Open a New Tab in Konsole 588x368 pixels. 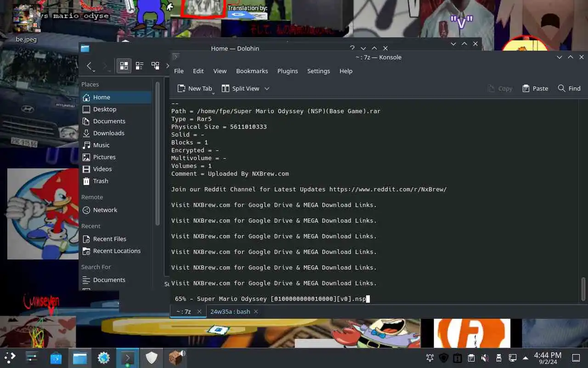(x=195, y=88)
